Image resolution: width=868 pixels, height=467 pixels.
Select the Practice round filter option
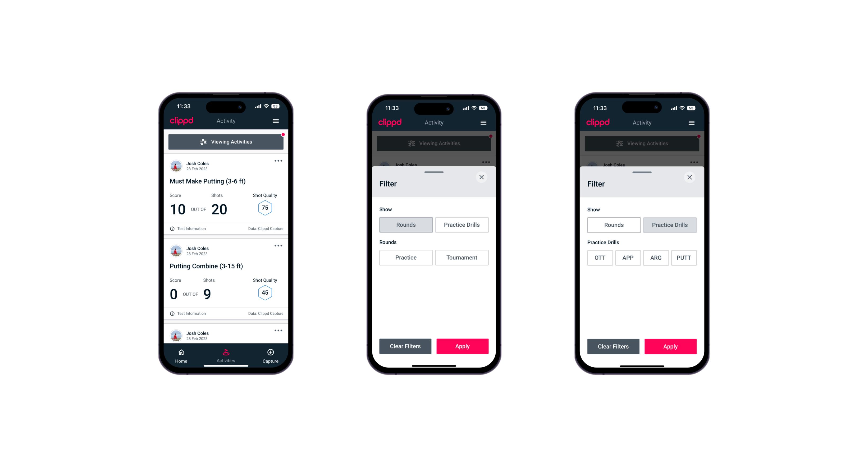[x=406, y=257]
